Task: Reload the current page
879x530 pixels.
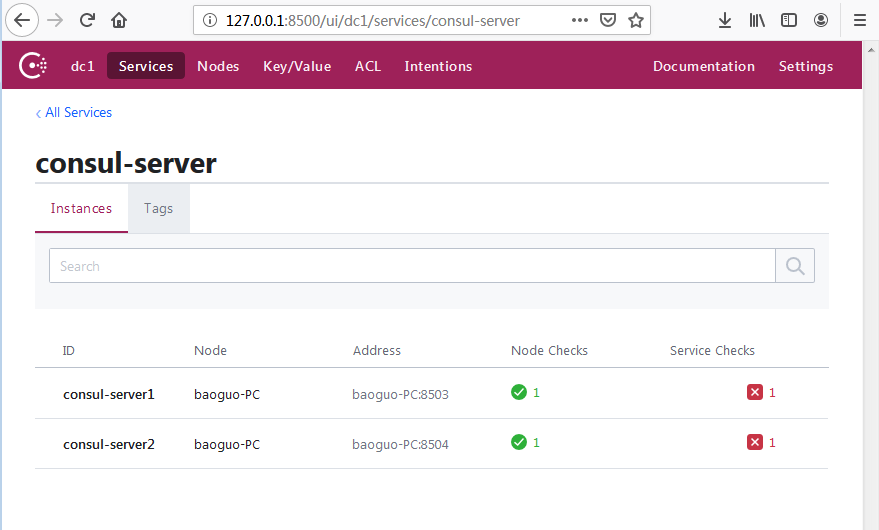Action: coord(87,20)
